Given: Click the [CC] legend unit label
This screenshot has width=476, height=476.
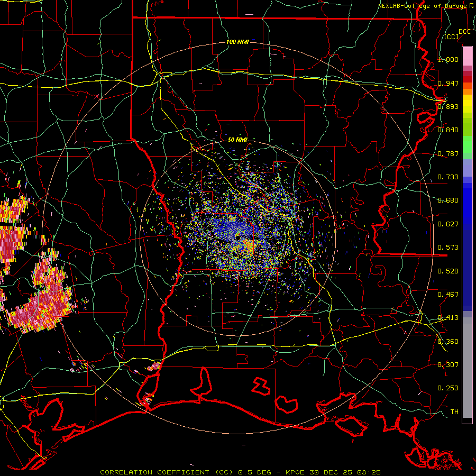Looking at the screenshot, I should [452, 36].
